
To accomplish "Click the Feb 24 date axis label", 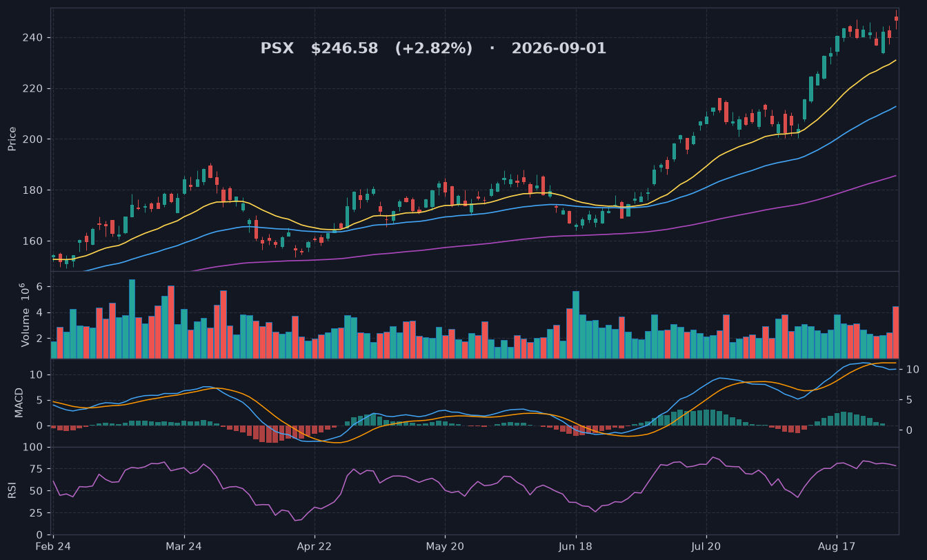I will [54, 546].
